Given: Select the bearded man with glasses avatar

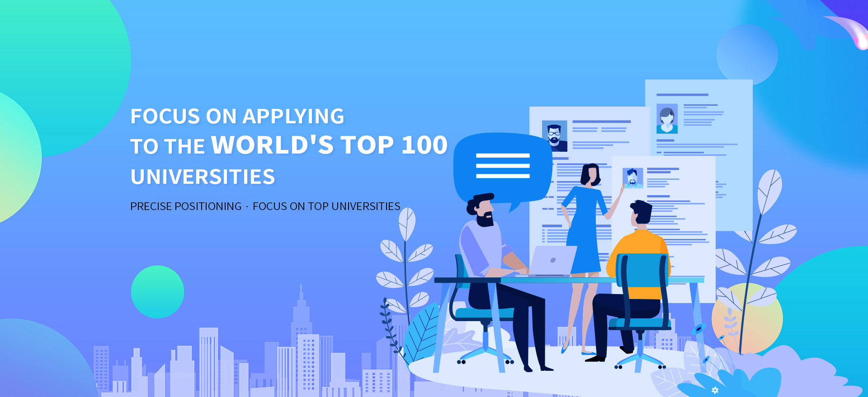Looking at the screenshot, I should [x=554, y=136].
